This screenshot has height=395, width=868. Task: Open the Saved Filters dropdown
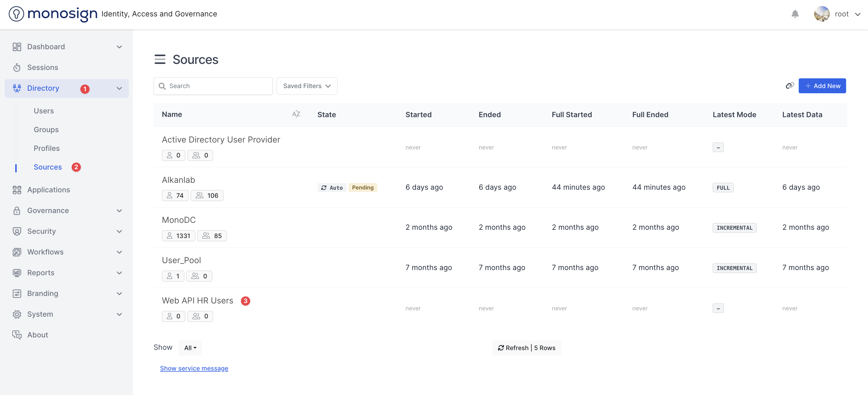(307, 86)
